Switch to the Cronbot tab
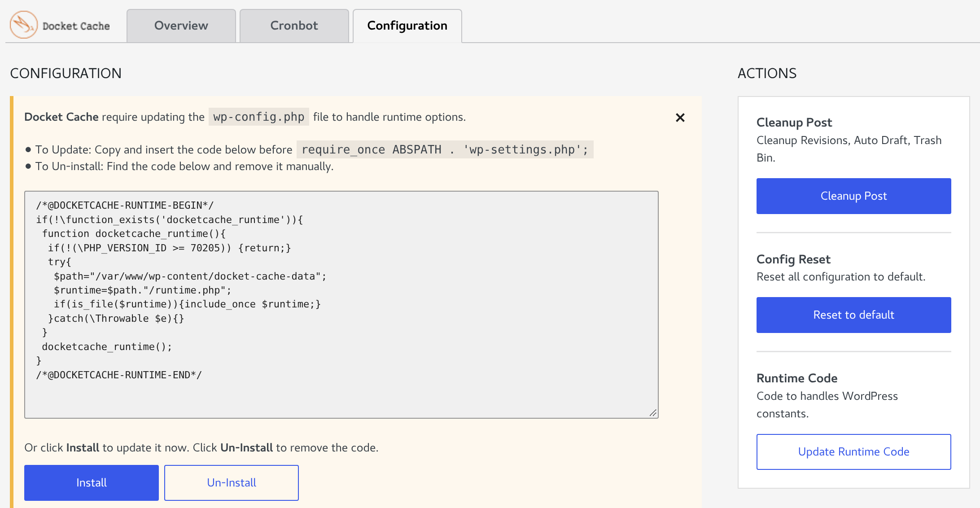Viewport: 980px width, 508px height. [294, 26]
